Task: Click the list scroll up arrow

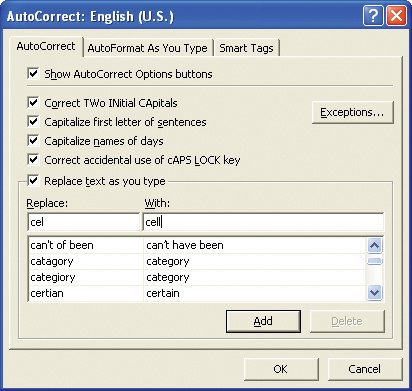Action: [x=374, y=246]
